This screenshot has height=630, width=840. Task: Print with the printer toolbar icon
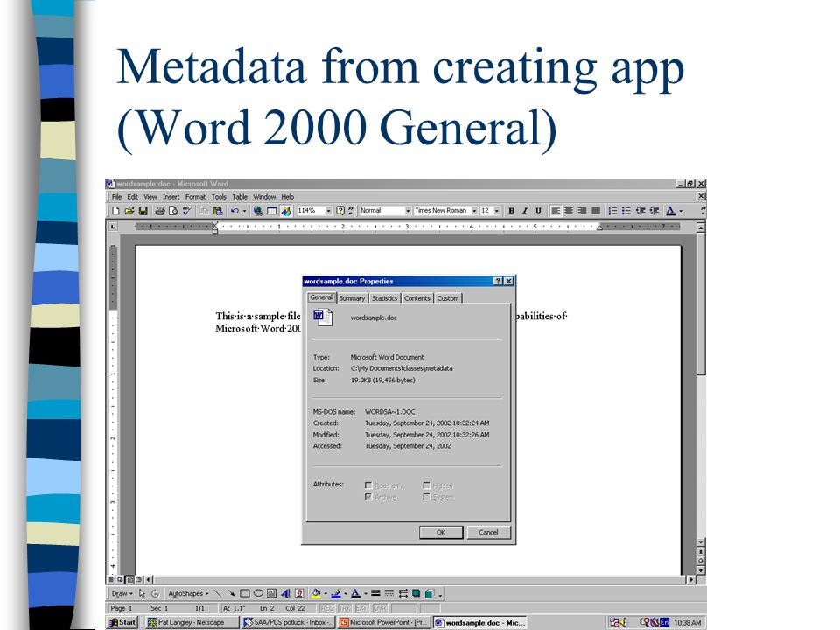click(159, 211)
